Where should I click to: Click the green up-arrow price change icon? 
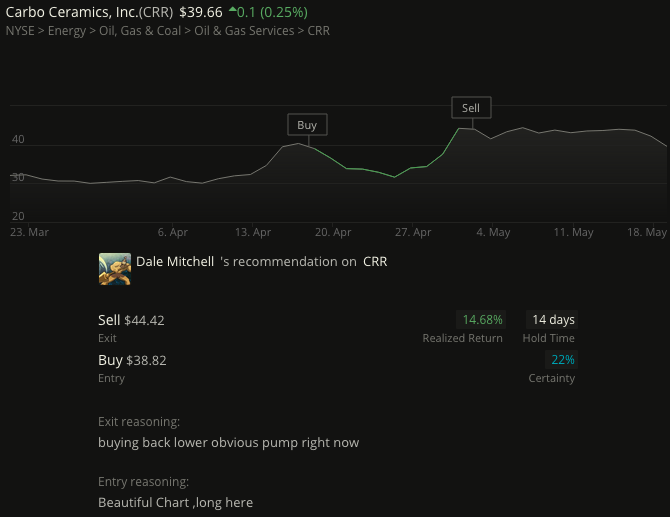click(232, 9)
